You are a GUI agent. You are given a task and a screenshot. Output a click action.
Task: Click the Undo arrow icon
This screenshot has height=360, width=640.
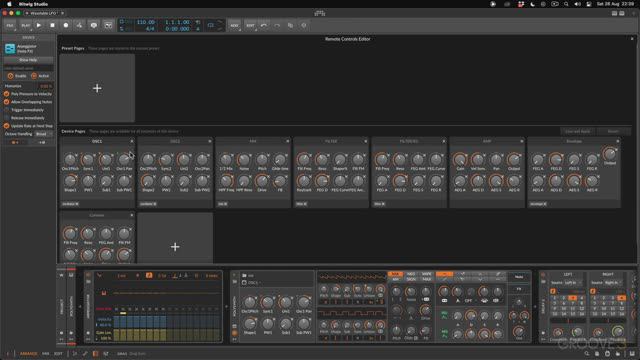point(264,25)
